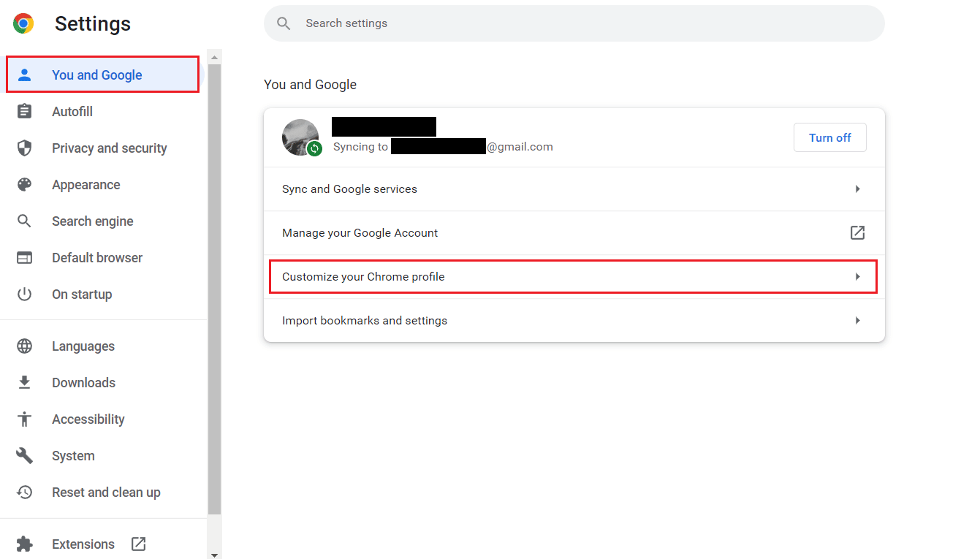Open Sync and Google services row
This screenshot has height=559, width=980.
574,189
